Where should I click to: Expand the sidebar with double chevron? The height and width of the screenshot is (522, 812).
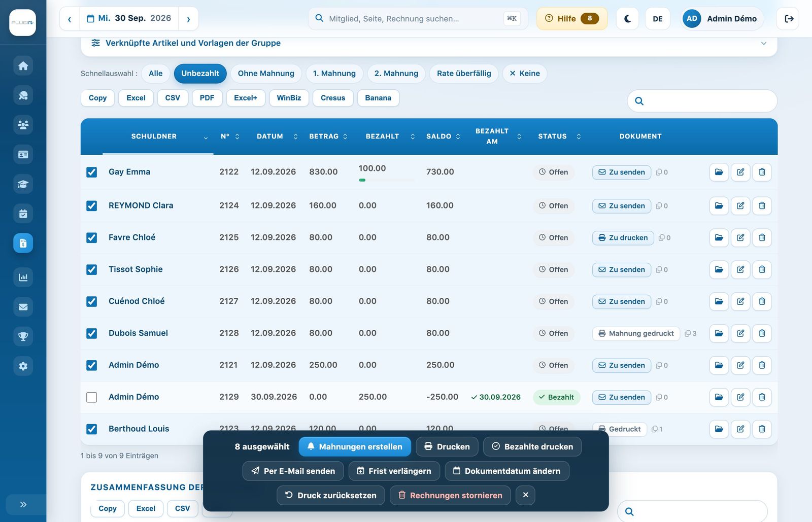pyautogui.click(x=23, y=504)
